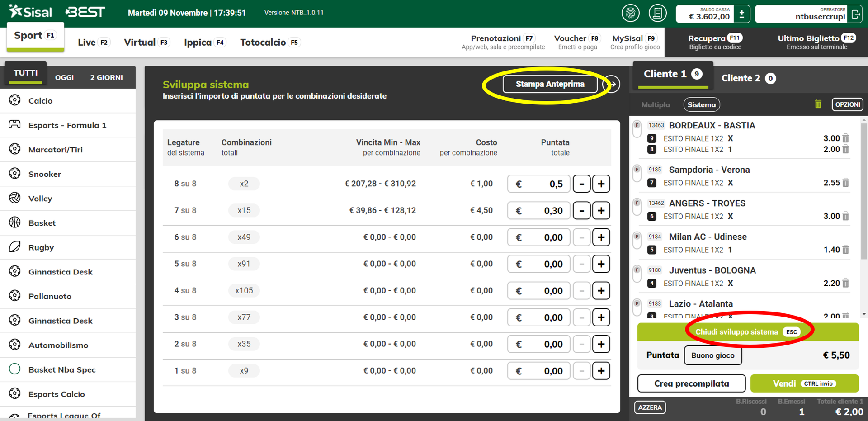Toggle fixed (F) for Sampdoria - Verona
This screenshot has width=868, height=421.
click(x=637, y=173)
